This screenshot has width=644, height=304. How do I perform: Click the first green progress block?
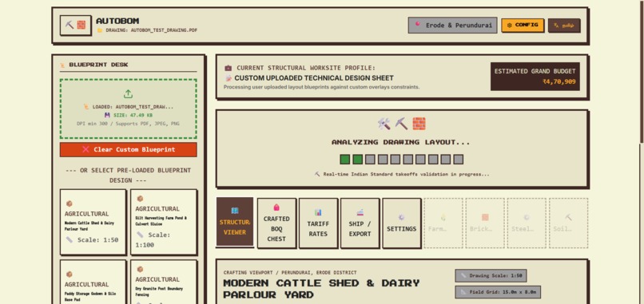(x=344, y=159)
